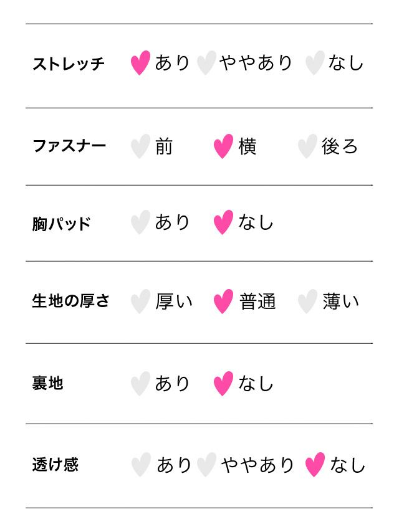The height and width of the screenshot is (532, 399).
Task: Click the pink heart beside ストレッチ あり
Action: (140, 63)
